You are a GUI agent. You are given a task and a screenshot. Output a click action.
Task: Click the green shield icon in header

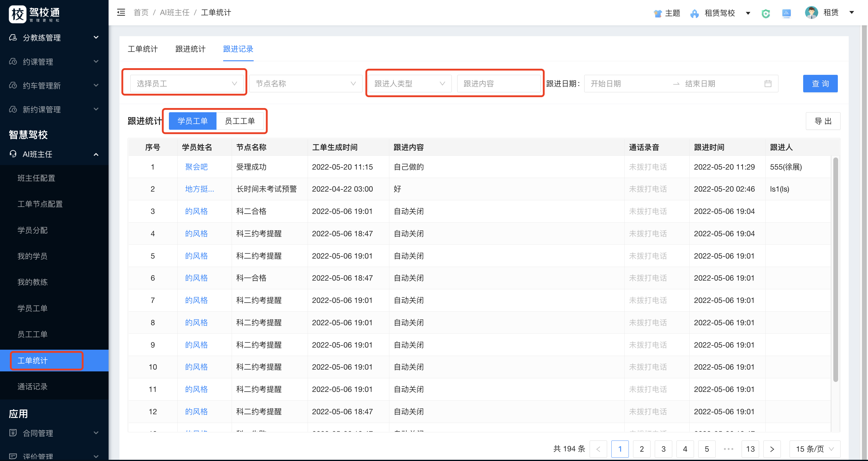click(765, 14)
